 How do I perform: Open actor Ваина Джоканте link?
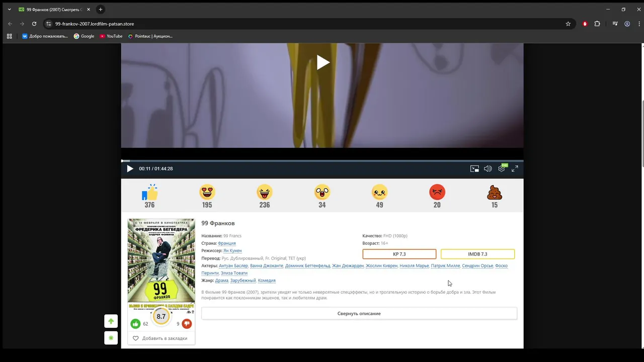pos(267,266)
